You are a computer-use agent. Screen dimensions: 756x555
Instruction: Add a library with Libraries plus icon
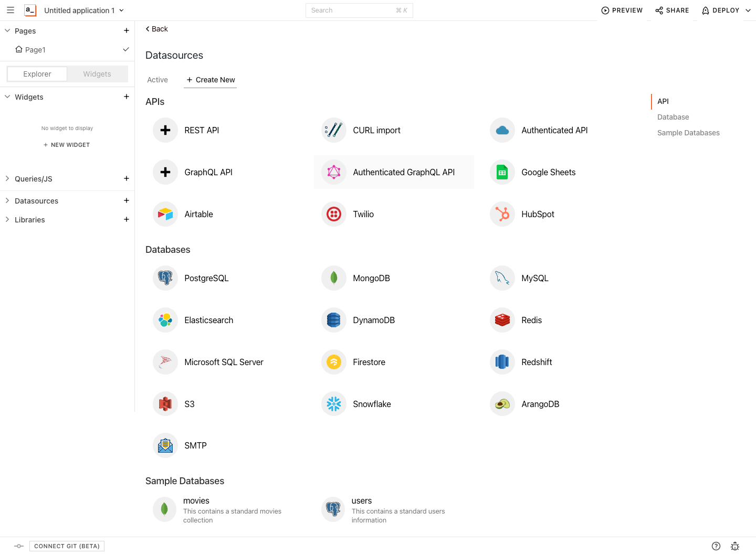click(x=127, y=219)
